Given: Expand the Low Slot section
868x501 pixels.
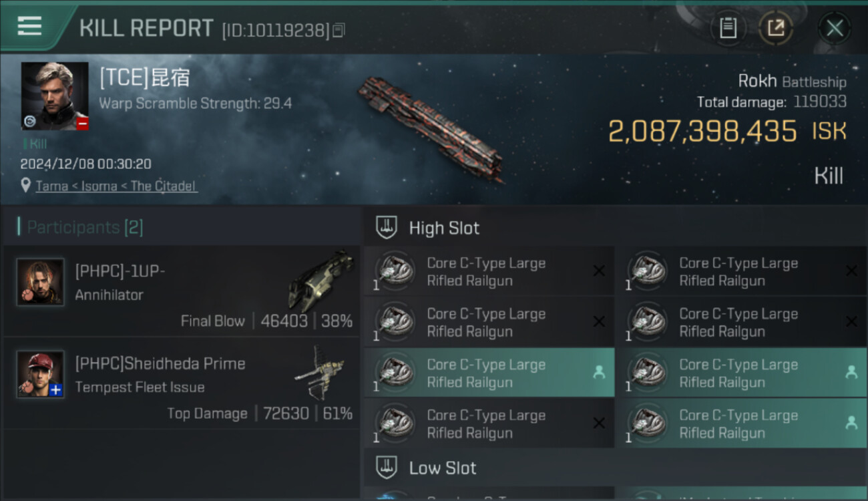Looking at the screenshot, I should pyautogui.click(x=442, y=468).
